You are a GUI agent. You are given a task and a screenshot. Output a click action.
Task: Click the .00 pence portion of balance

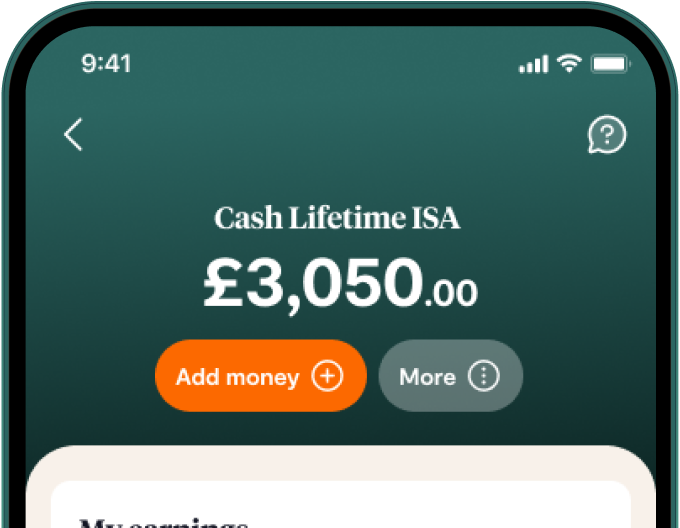451,293
